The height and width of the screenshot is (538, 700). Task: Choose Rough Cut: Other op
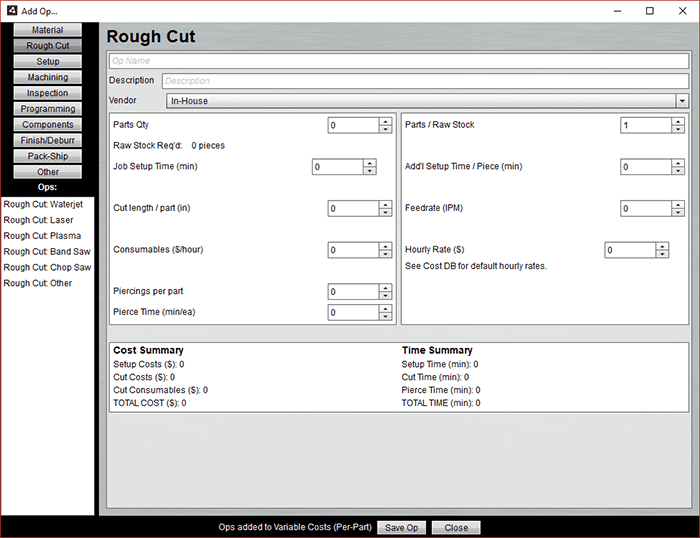(x=38, y=283)
